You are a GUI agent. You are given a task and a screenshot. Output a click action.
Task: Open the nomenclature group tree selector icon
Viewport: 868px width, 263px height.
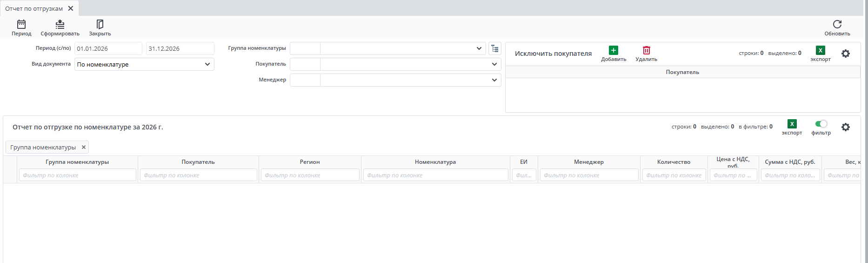point(494,48)
